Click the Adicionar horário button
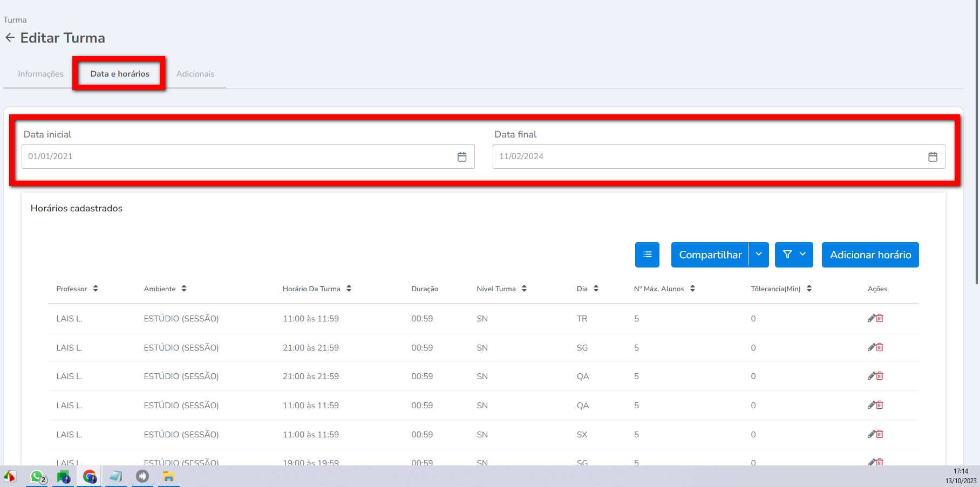Viewport: 980px width, 487px height. pyautogui.click(x=870, y=255)
